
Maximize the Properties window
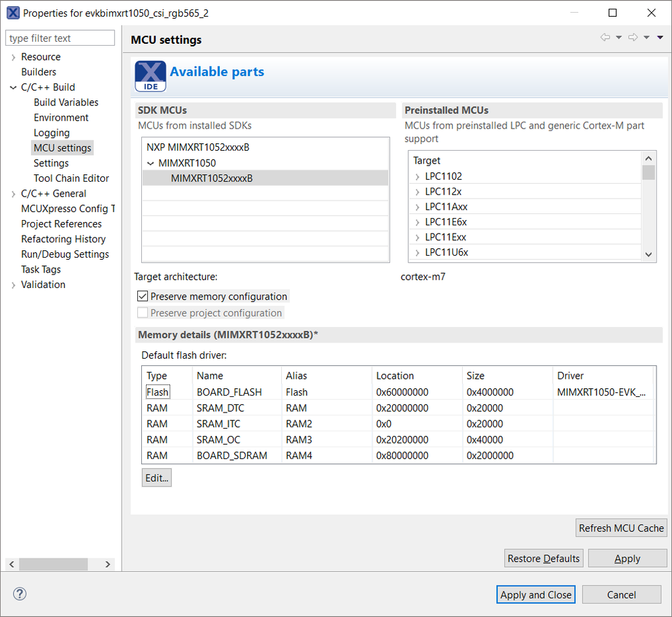pyautogui.click(x=613, y=13)
